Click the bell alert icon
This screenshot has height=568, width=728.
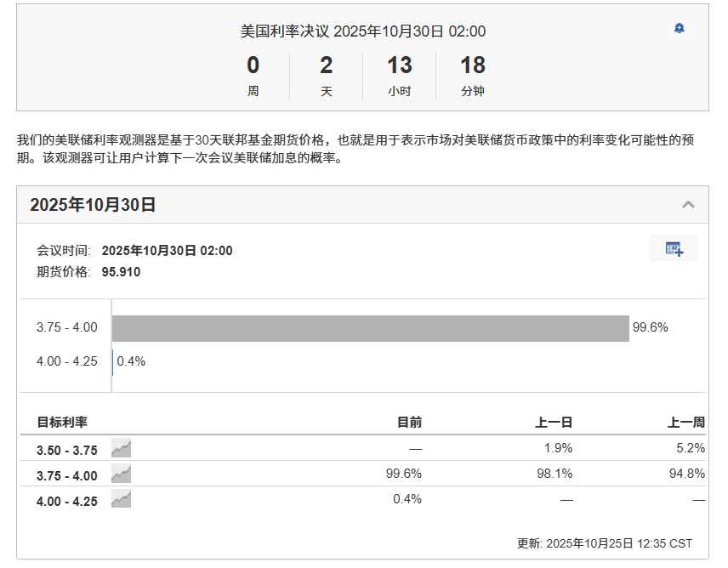(679, 29)
